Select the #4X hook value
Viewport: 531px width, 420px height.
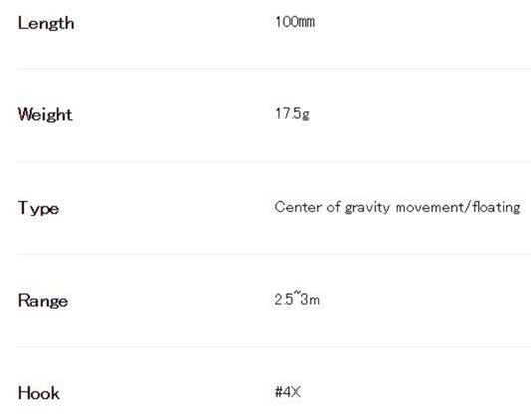pos(288,392)
